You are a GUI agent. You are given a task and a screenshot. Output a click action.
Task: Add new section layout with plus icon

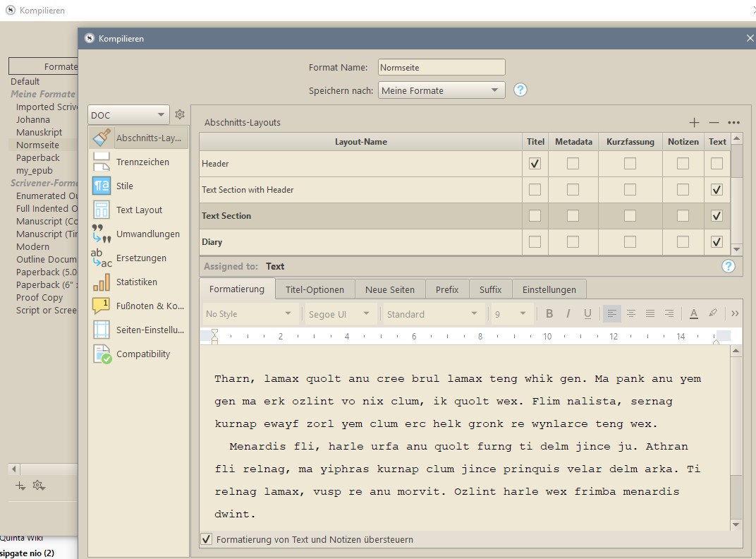click(x=694, y=122)
